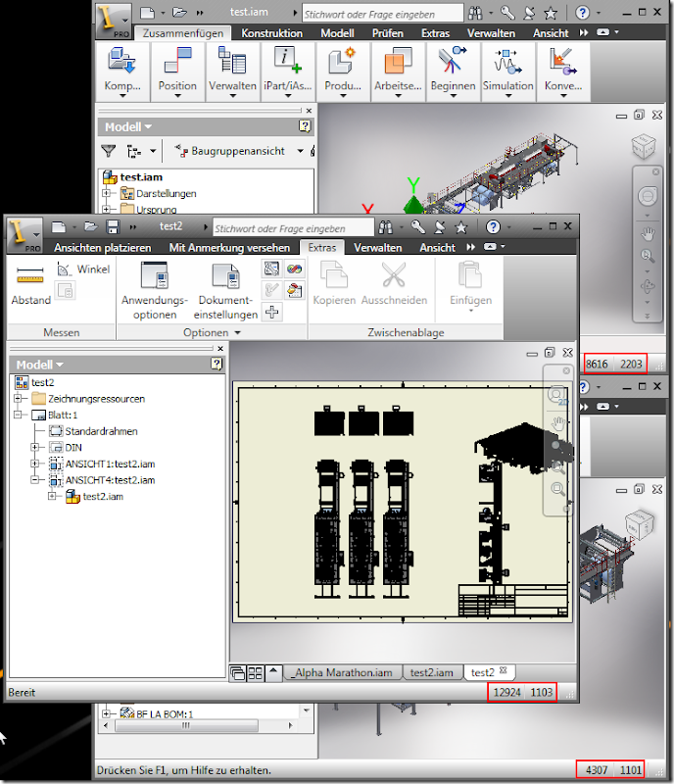Click the save disk icon in test2 title bar
This screenshot has width=674, height=784.
pos(113,226)
